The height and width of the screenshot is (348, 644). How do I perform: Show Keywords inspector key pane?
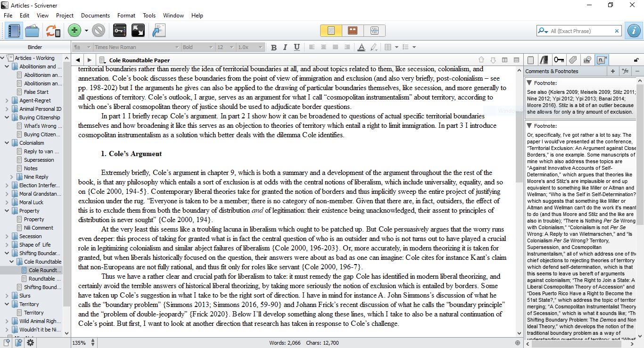coord(559,60)
